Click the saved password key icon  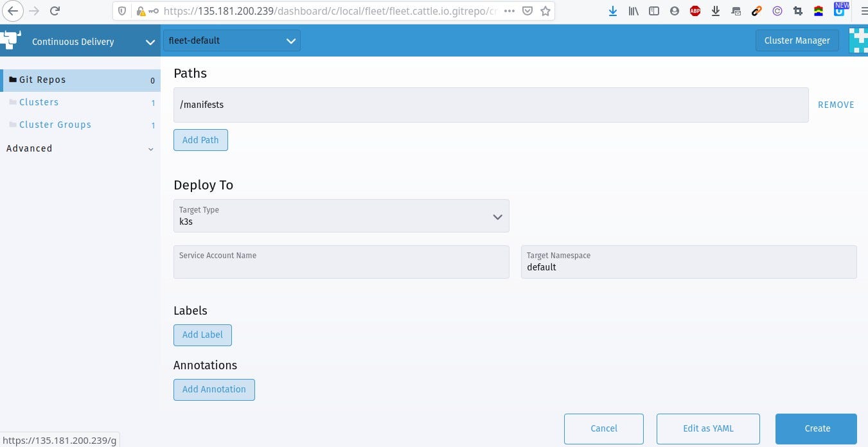coord(154,11)
